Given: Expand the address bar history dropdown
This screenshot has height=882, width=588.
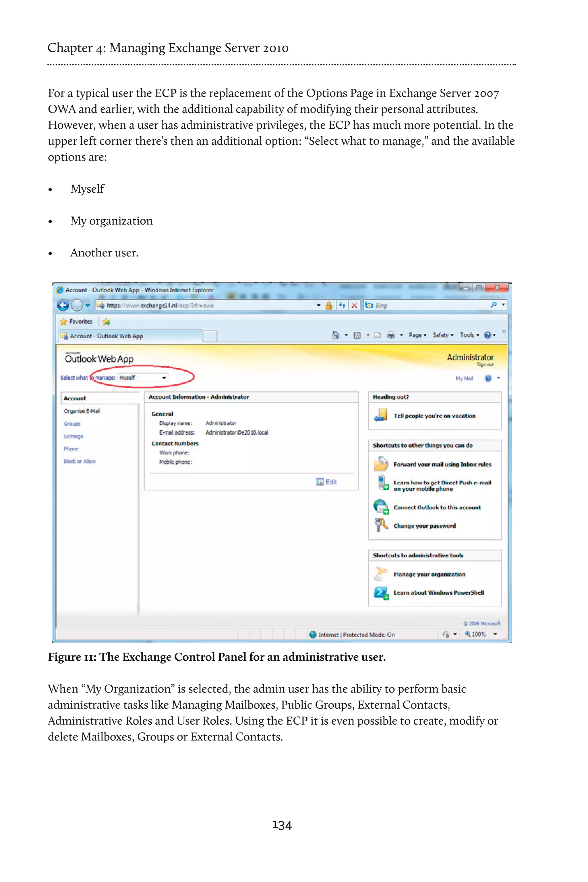Looking at the screenshot, I should 319,305.
